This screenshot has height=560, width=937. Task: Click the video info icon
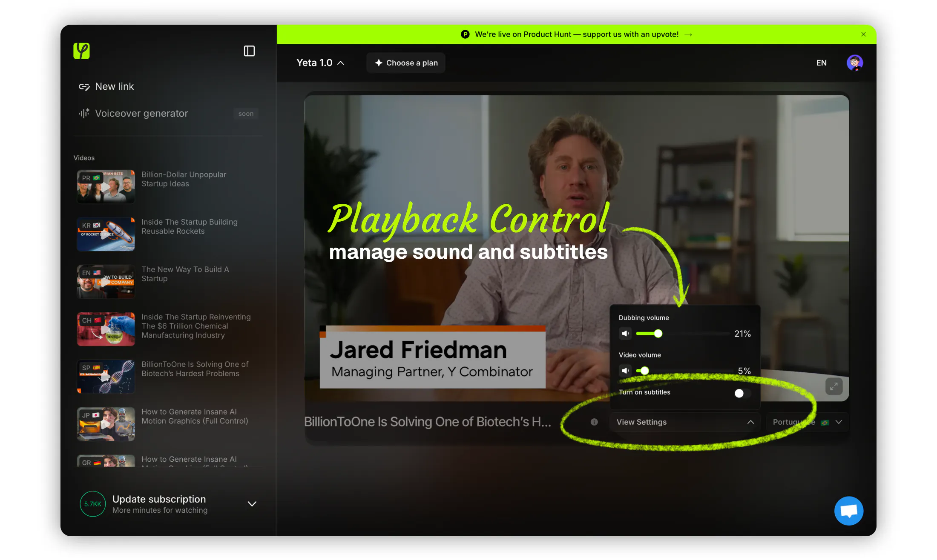[x=594, y=422]
